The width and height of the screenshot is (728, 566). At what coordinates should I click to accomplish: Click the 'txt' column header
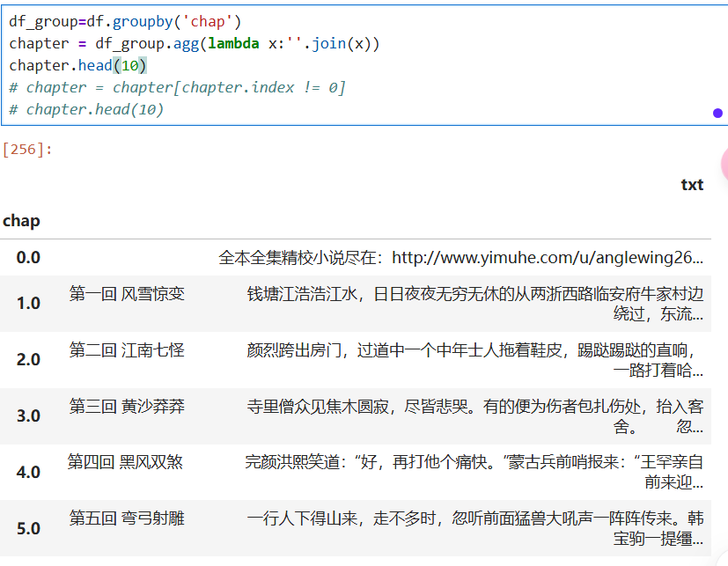point(692,185)
